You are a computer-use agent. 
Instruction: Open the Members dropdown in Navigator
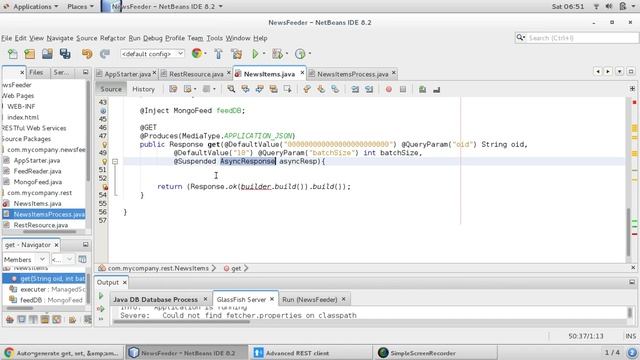[x=25, y=260]
